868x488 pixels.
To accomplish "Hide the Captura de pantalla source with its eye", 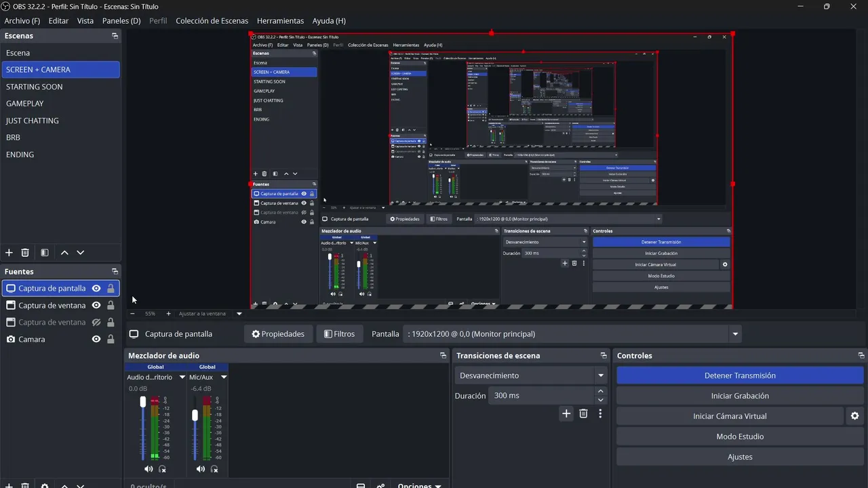I will [x=96, y=289].
